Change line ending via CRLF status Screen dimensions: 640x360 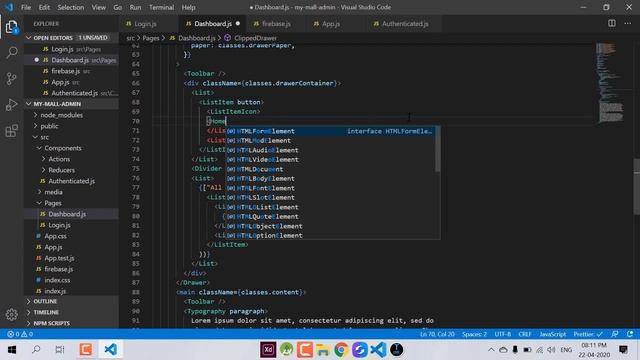pyautogui.click(x=524, y=334)
